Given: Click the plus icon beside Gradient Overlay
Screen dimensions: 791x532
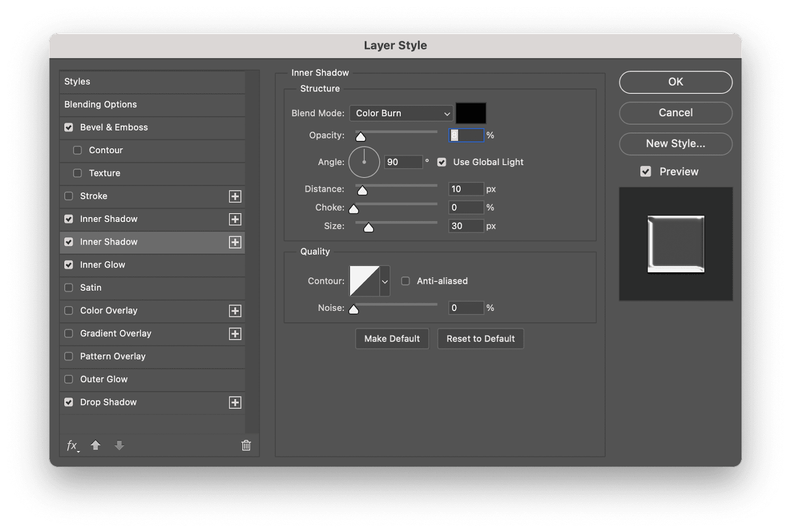Looking at the screenshot, I should (x=235, y=334).
